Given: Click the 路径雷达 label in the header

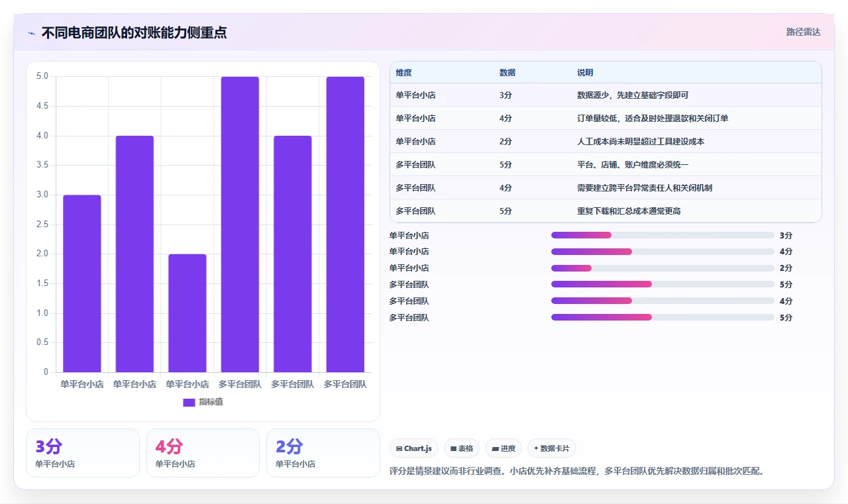Looking at the screenshot, I should pyautogui.click(x=804, y=32).
